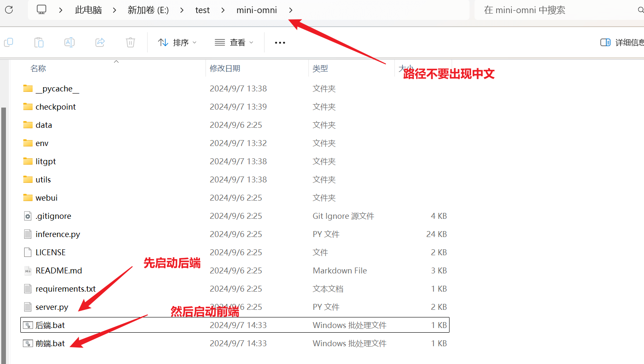Select the README.md file icon
This screenshot has height=364, width=644.
coord(28,270)
